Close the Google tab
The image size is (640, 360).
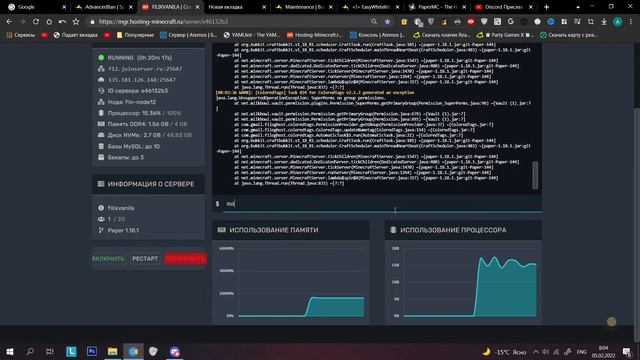pyautogui.click(x=64, y=7)
